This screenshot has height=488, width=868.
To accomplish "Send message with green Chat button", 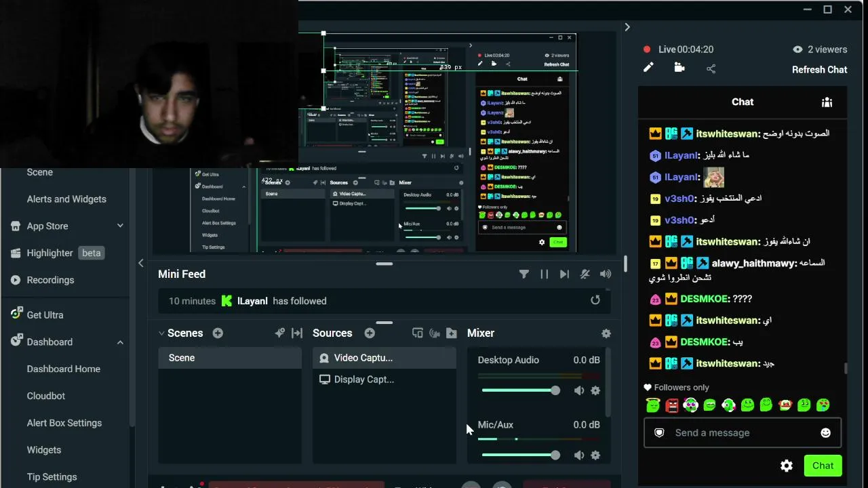I will 823,466.
